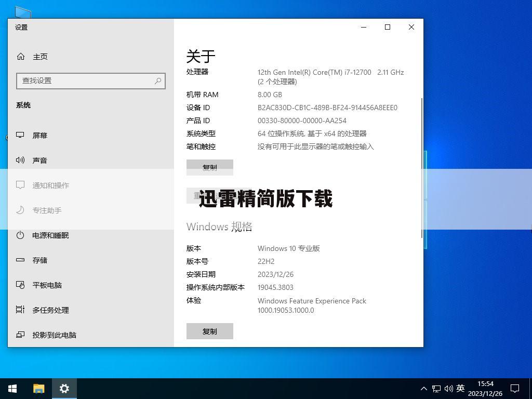Switch the 英 input method indicator
The height and width of the screenshot is (399, 532).
[460, 388]
